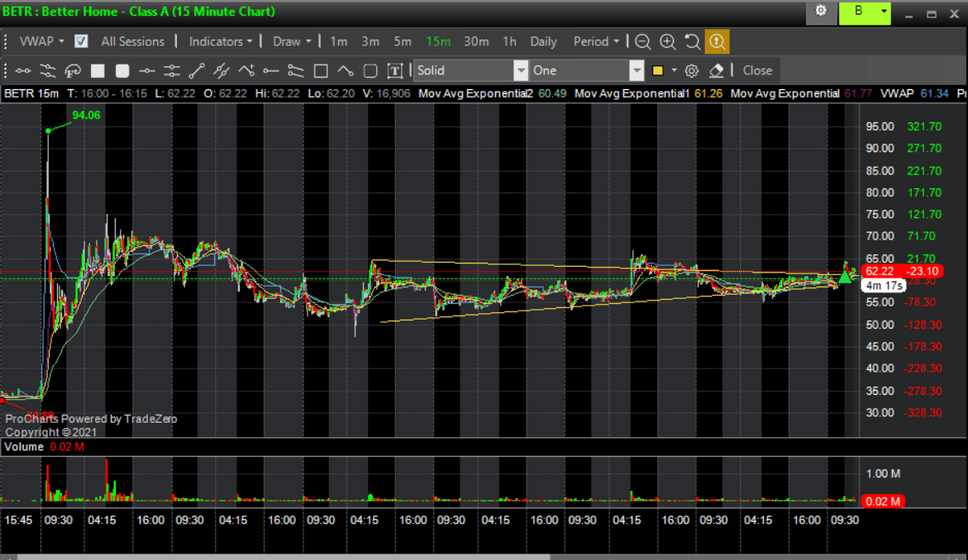Open the One line width dropdown

[636, 71]
